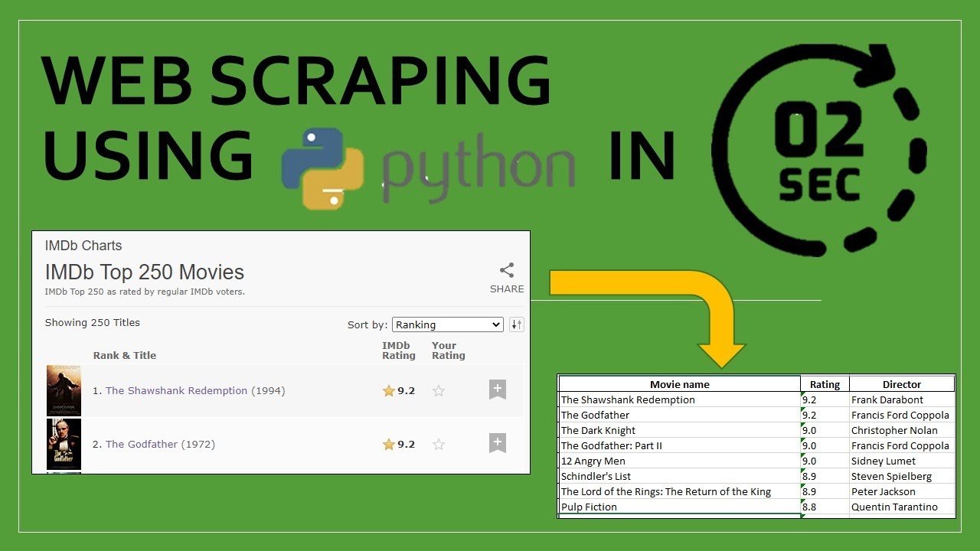Open The Godfather title link
This screenshot has height=551, width=980.
pos(142,444)
